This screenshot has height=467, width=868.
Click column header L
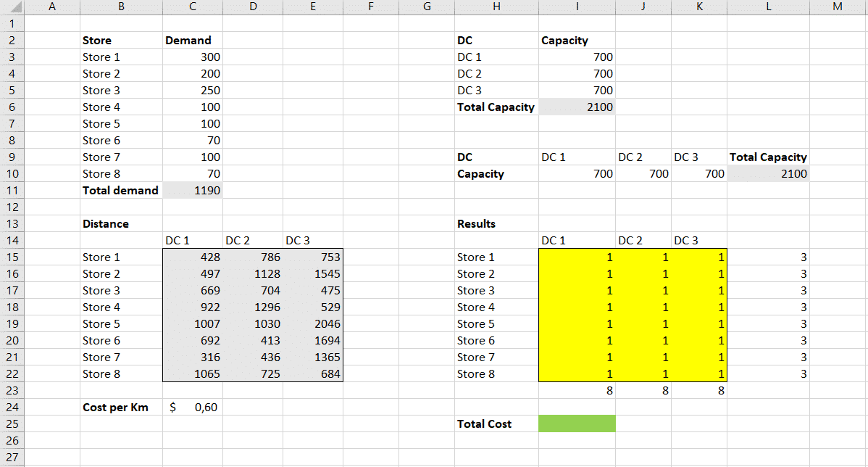point(768,7)
